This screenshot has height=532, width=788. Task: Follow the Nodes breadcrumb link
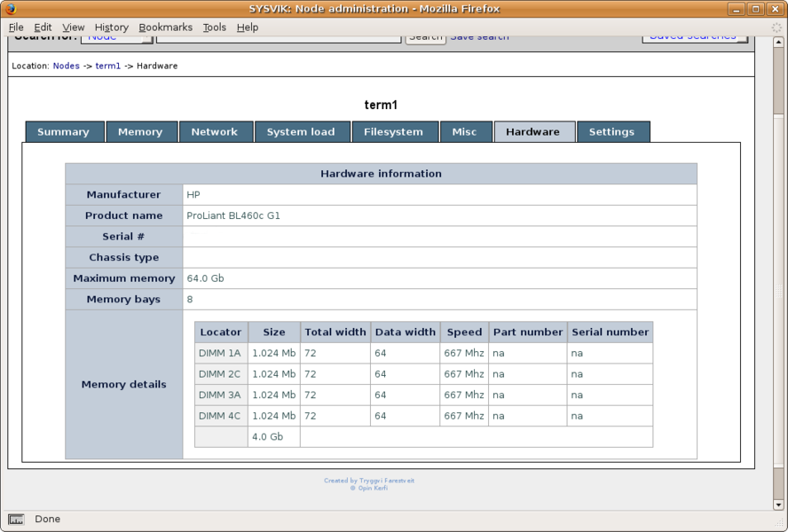click(67, 66)
